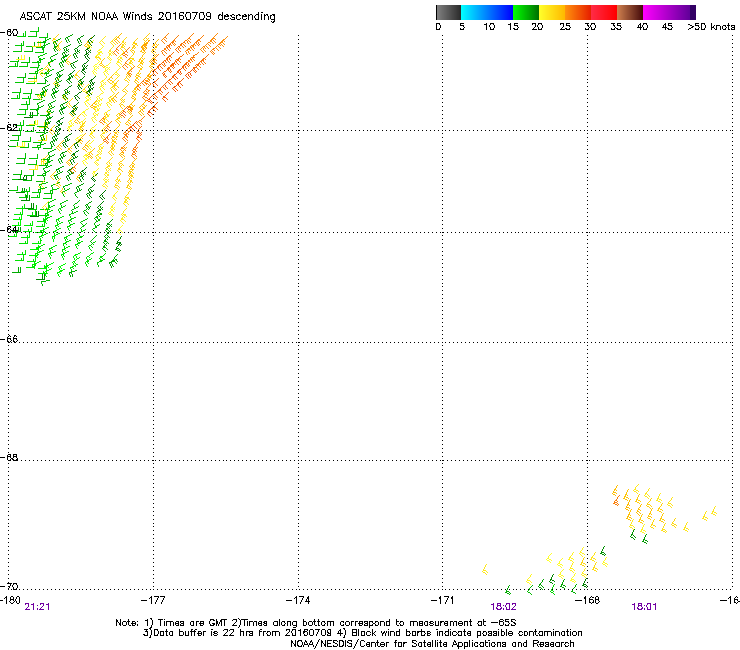Click the yellow 20-25 knots legend segment
Viewport: 740px width, 650px height.
pyautogui.click(x=552, y=12)
